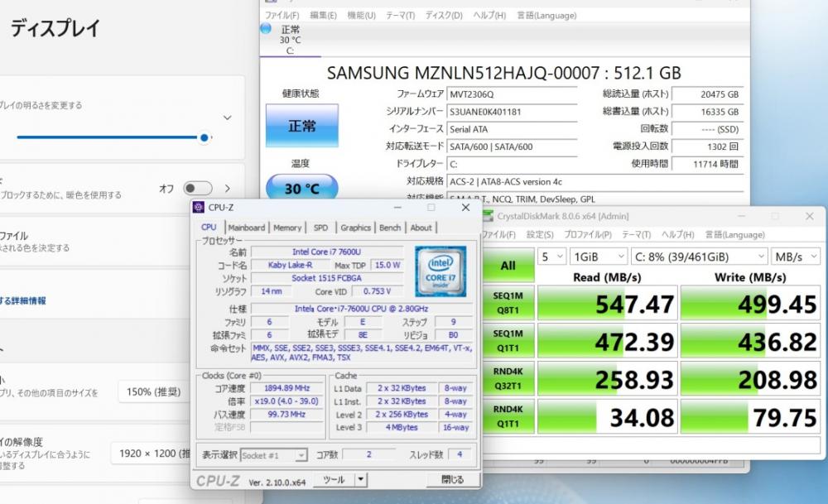828x504 pixels.
Task: Switch to the SPD tab in CPU-Z
Action: pyautogui.click(x=320, y=228)
